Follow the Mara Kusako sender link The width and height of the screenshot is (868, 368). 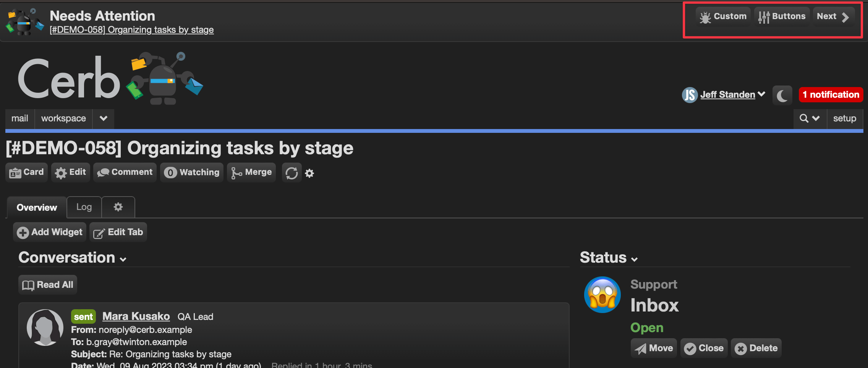(136, 316)
